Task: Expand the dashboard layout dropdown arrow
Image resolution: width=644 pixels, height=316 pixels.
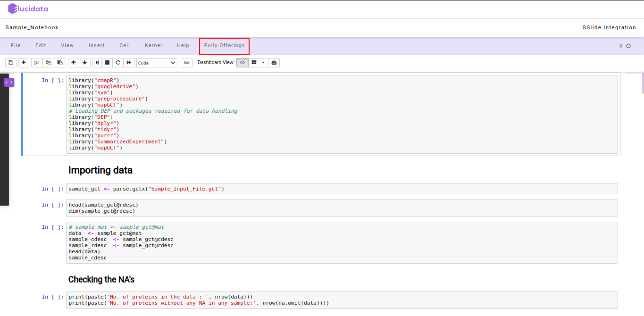Action: coord(263,62)
